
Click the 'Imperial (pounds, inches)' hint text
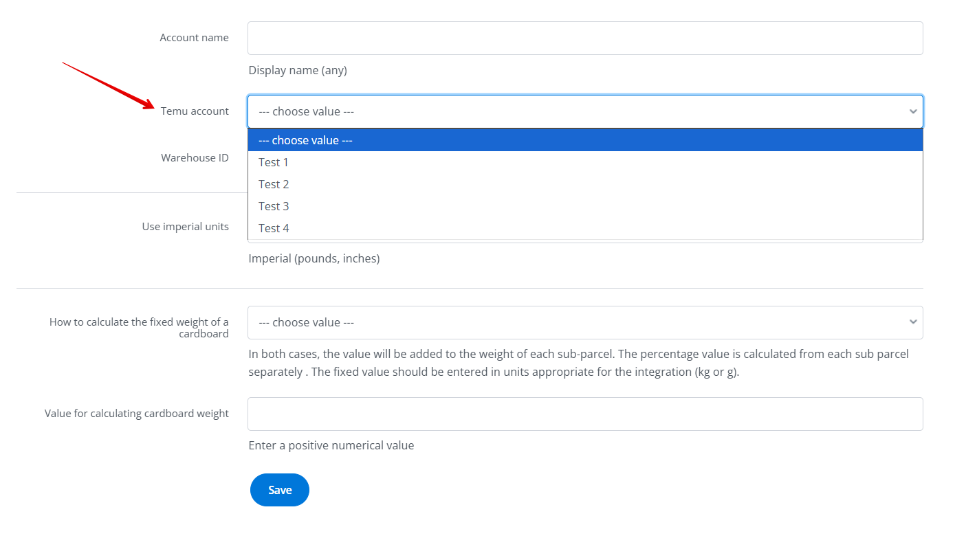[x=314, y=258]
